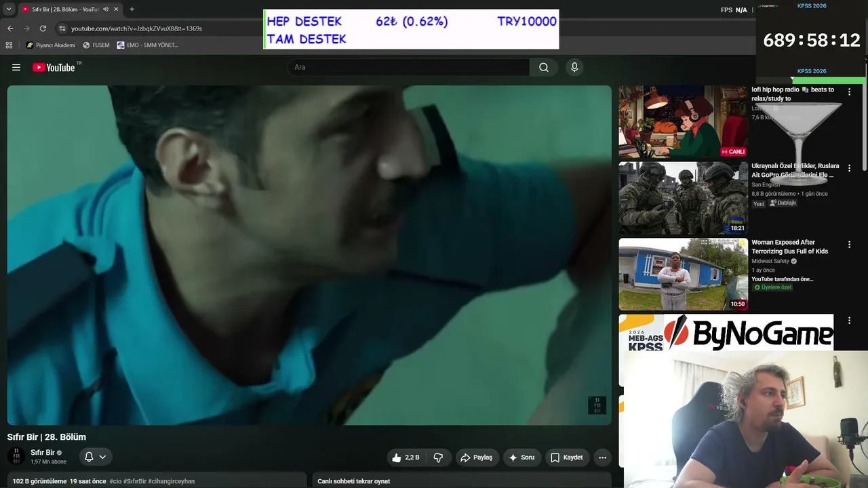868x488 pixels.
Task: Click the video player to pause
Action: click(309, 255)
